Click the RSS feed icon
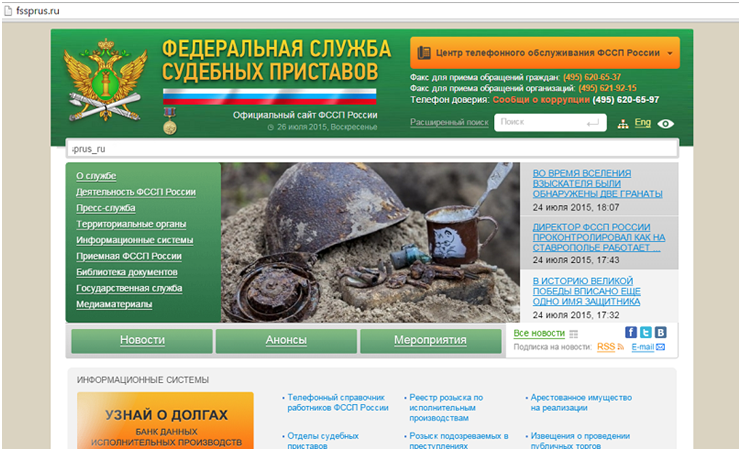 [x=620, y=347]
